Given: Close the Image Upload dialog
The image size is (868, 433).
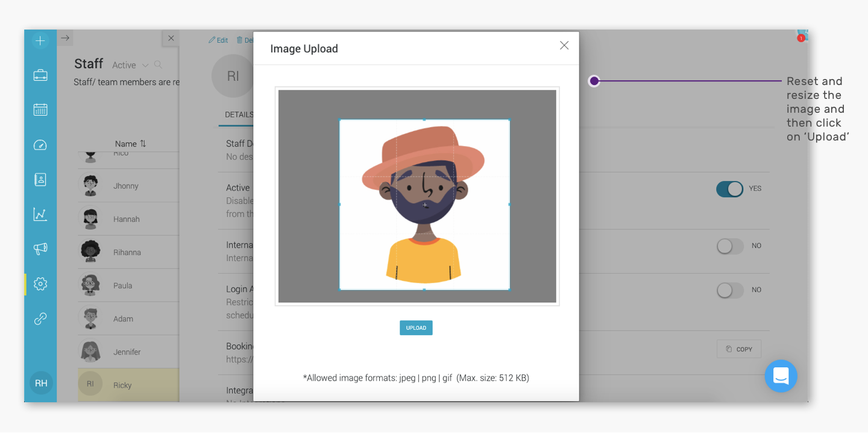Looking at the screenshot, I should click(x=564, y=45).
